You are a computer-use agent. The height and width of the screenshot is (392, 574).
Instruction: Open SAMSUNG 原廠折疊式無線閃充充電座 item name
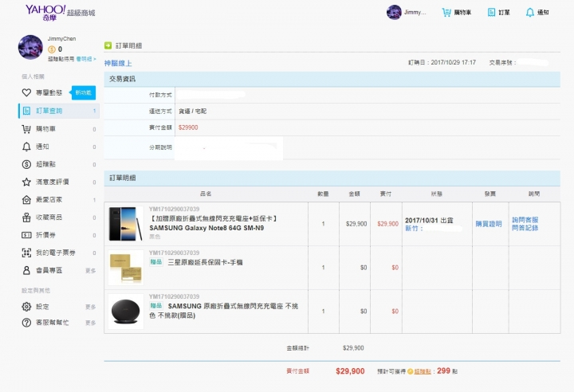click(x=224, y=311)
